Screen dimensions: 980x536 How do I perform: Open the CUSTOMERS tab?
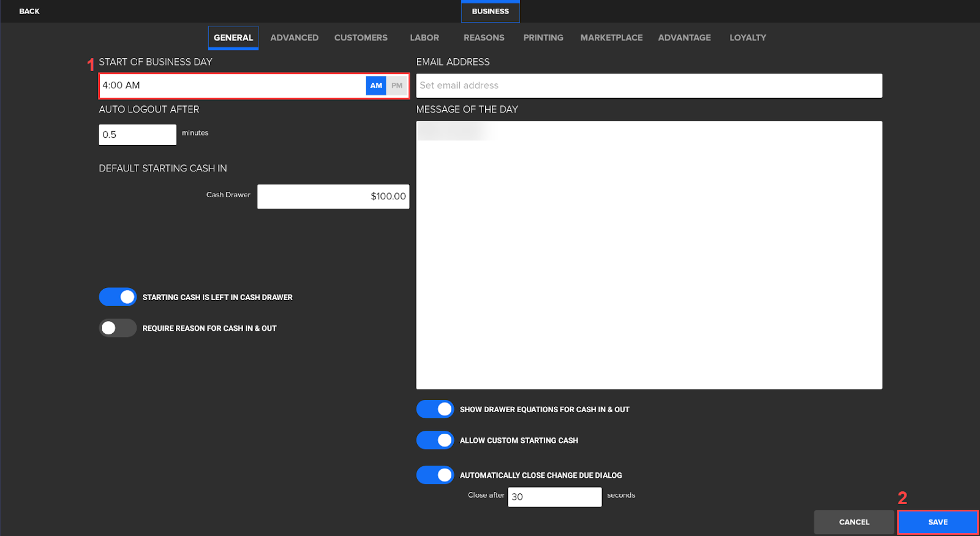coord(361,37)
